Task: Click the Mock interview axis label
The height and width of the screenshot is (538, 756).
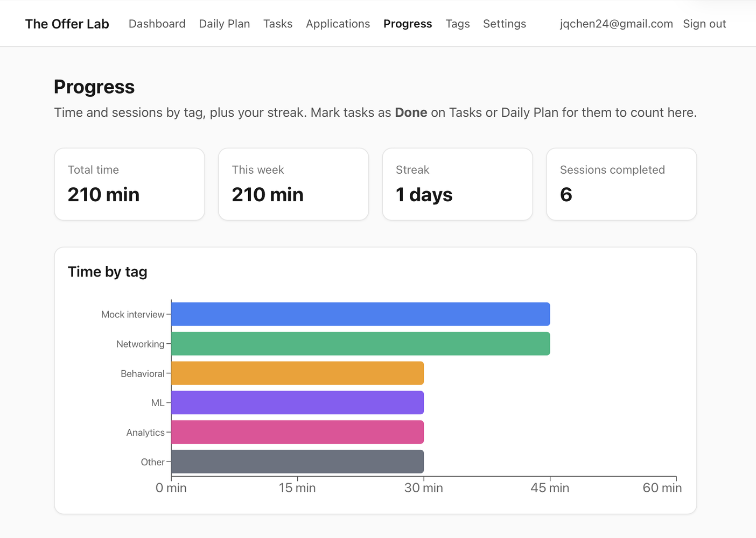Action: click(133, 314)
